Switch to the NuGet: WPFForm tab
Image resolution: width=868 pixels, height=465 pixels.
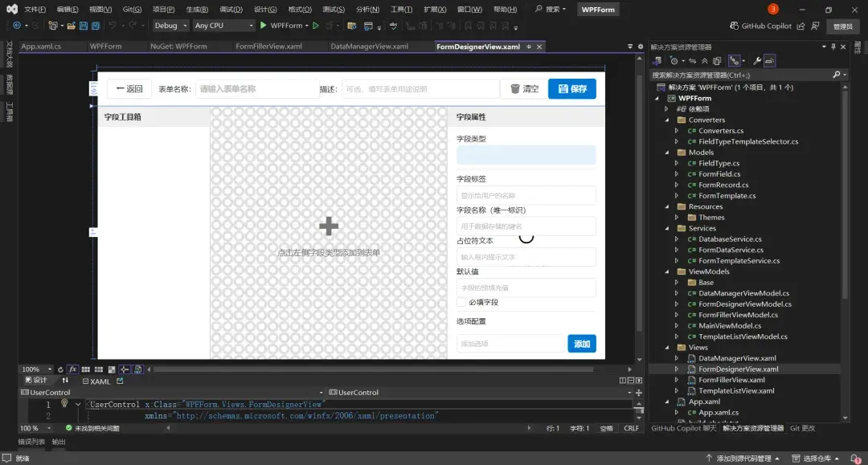coord(178,47)
